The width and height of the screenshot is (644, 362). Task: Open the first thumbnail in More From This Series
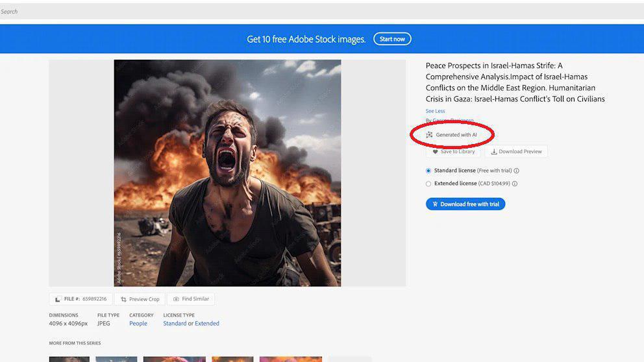coord(69,359)
